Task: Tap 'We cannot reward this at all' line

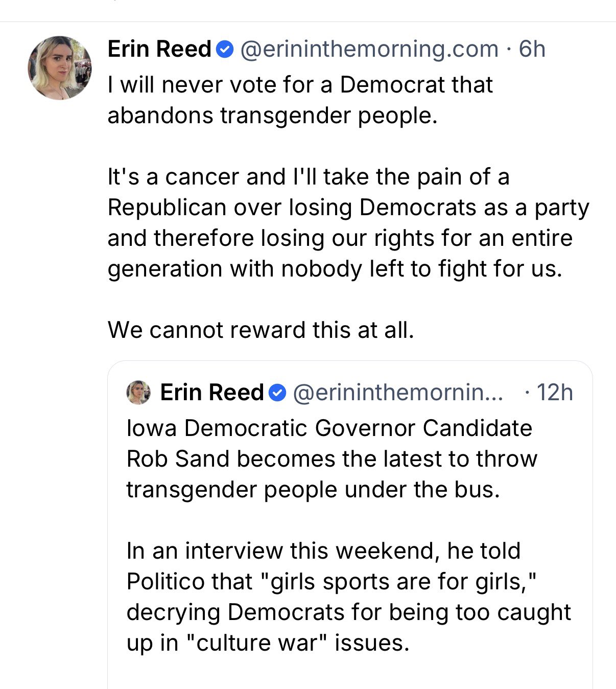Action: click(260, 330)
